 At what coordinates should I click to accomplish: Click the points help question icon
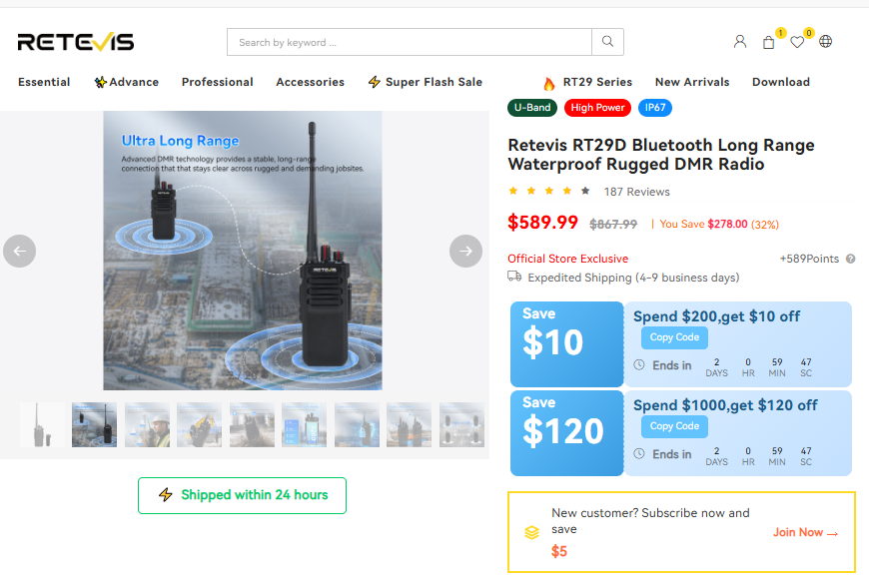[x=851, y=259]
